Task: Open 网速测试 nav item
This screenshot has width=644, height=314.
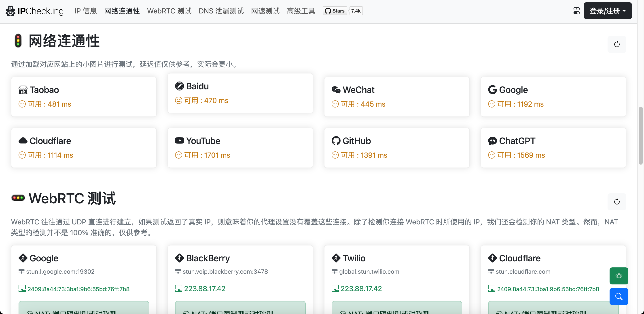Action: tap(265, 11)
